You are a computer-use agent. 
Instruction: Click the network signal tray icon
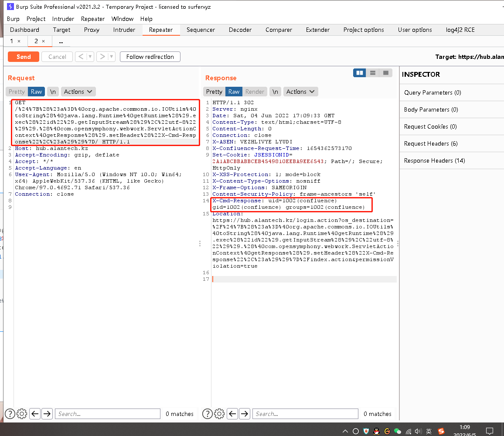click(408, 431)
